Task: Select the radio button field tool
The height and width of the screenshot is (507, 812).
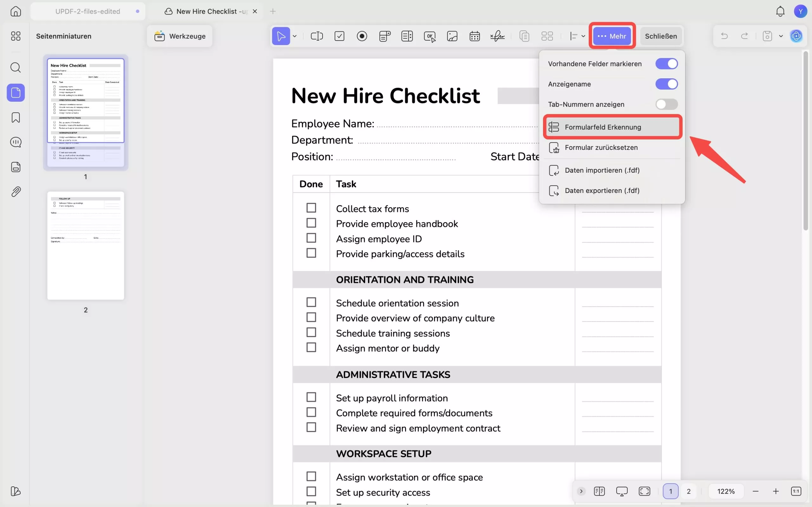Action: [x=362, y=36]
